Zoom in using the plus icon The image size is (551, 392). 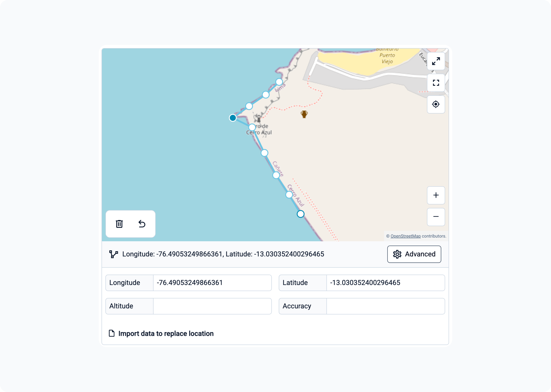[436, 195]
